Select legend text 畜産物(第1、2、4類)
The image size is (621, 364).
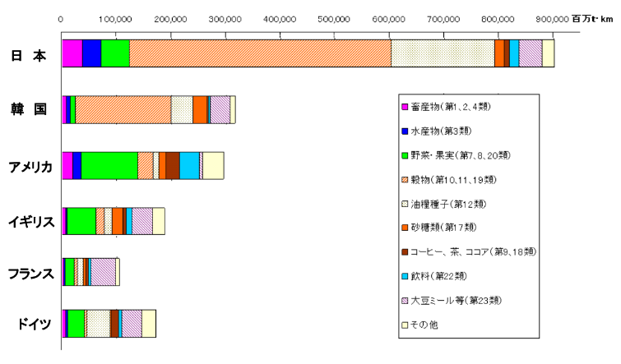click(x=451, y=107)
